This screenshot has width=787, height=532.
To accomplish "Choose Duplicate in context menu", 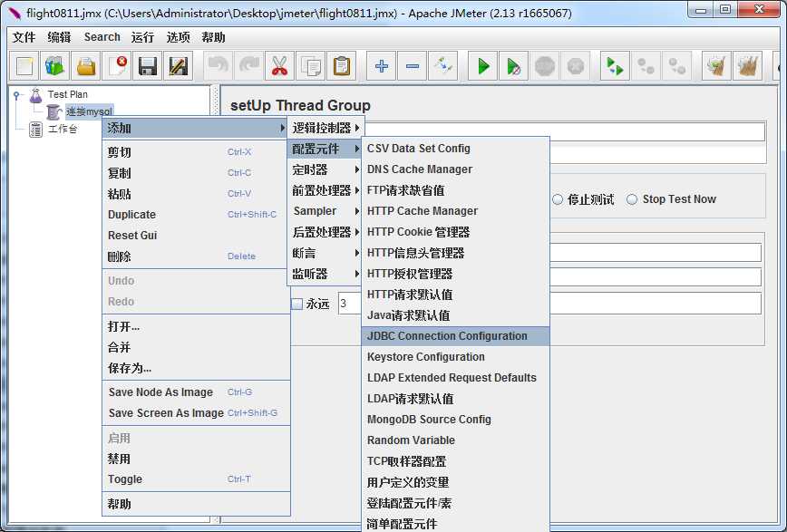I will tap(196, 214).
